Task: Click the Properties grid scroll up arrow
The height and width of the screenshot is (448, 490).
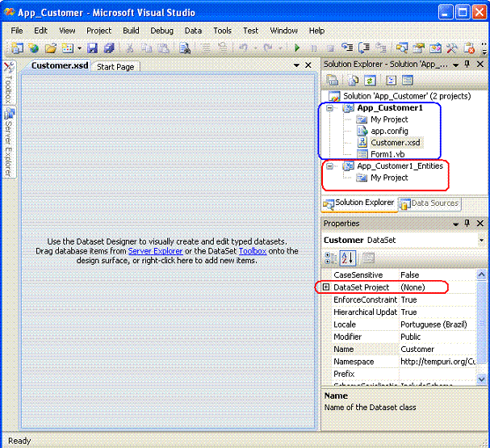Action: click(481, 274)
